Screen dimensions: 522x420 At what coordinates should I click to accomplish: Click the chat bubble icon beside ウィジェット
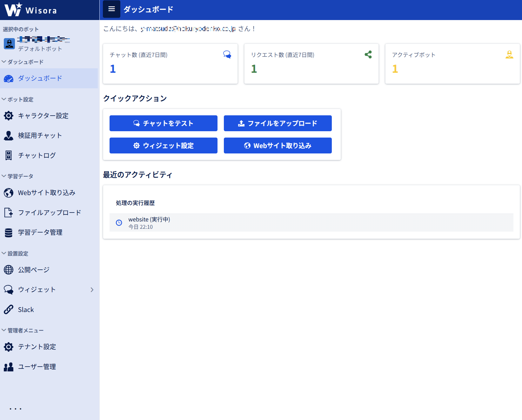pyautogui.click(x=9, y=290)
